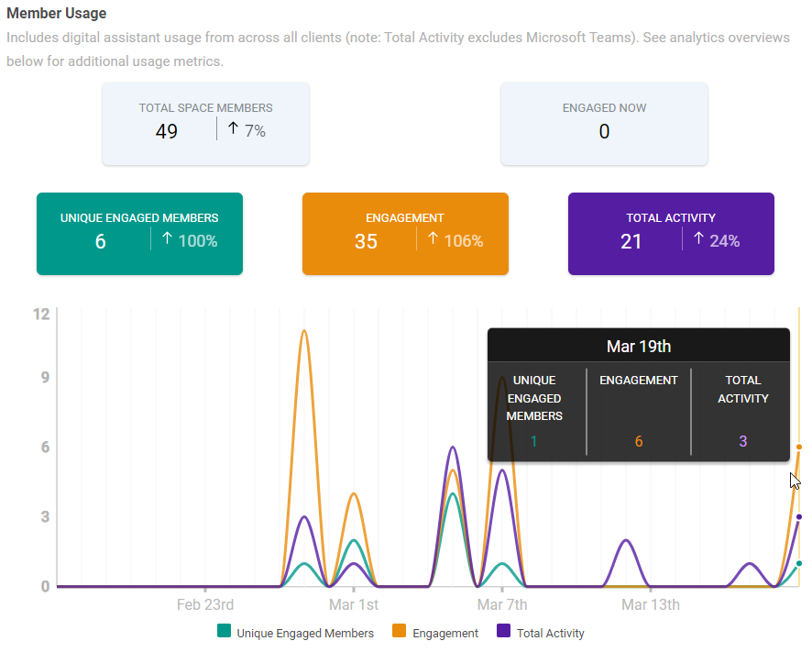Click the Mar 1st axis label
Viewport: 812px width, 652px height.
pos(354,605)
